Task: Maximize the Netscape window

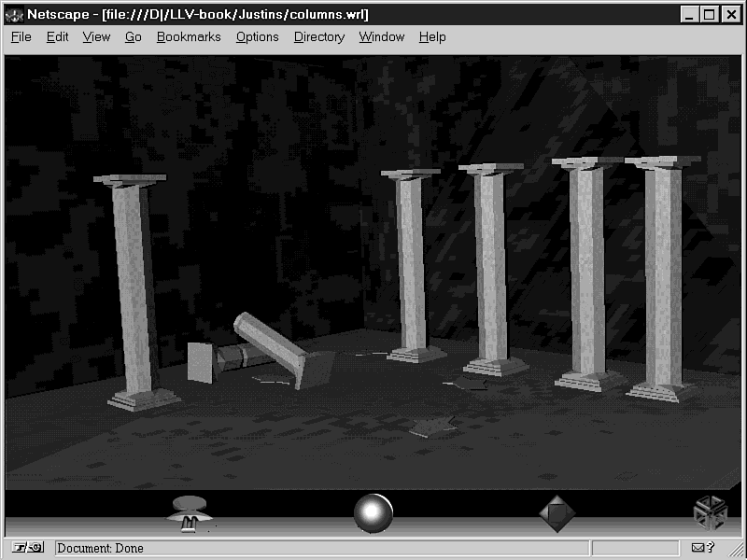Action: [710, 14]
